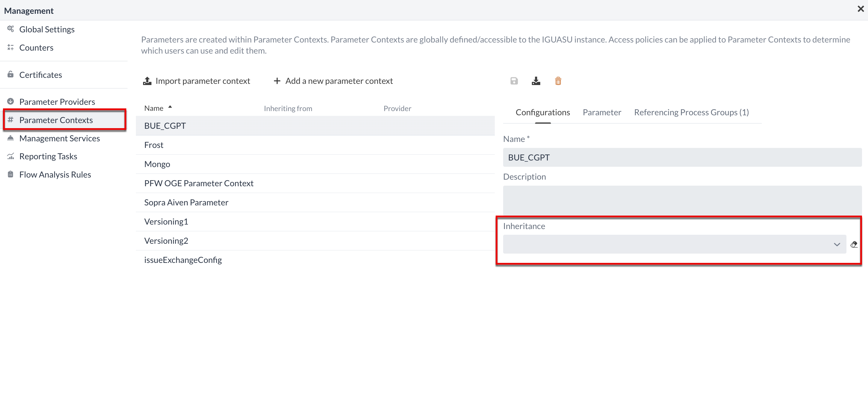Click the Certificates lock icon
Screen dimensions: 868x403
click(x=10, y=74)
